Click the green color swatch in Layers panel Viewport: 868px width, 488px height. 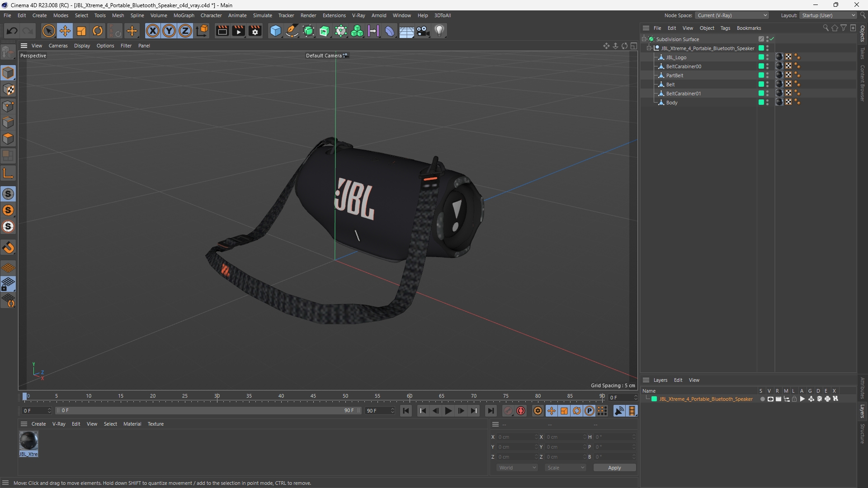coord(654,399)
